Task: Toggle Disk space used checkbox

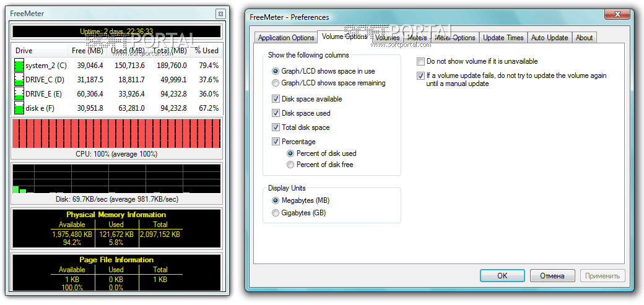Action: [x=275, y=113]
